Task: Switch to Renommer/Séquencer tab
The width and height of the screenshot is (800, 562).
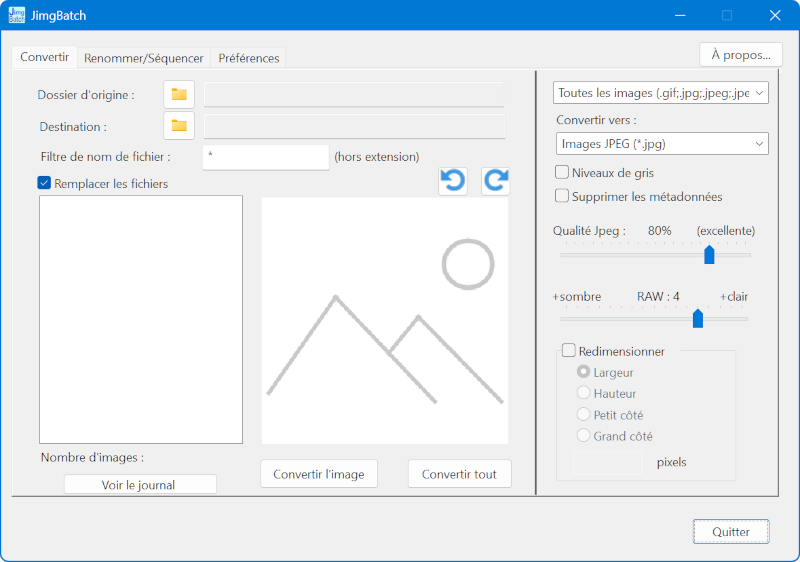Action: (144, 58)
